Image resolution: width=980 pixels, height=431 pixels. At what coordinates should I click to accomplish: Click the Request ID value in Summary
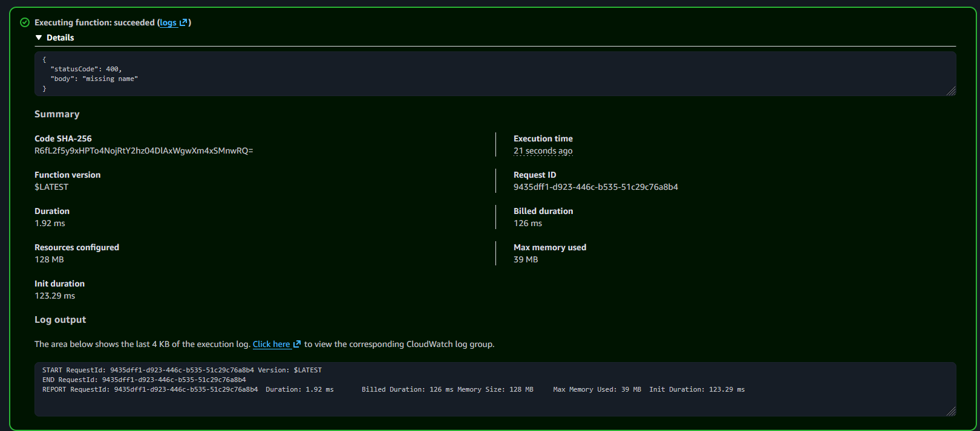[595, 187]
